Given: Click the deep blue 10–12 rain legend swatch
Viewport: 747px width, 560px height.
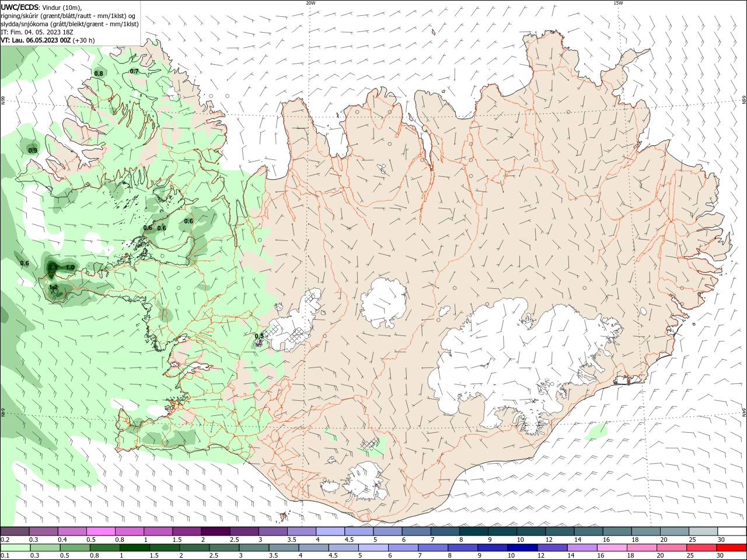Looking at the screenshot, I should [522, 548].
